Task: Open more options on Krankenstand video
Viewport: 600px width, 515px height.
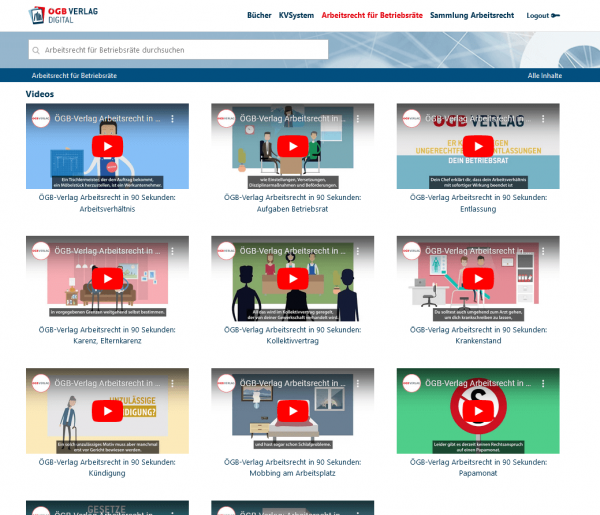Action: [543, 251]
